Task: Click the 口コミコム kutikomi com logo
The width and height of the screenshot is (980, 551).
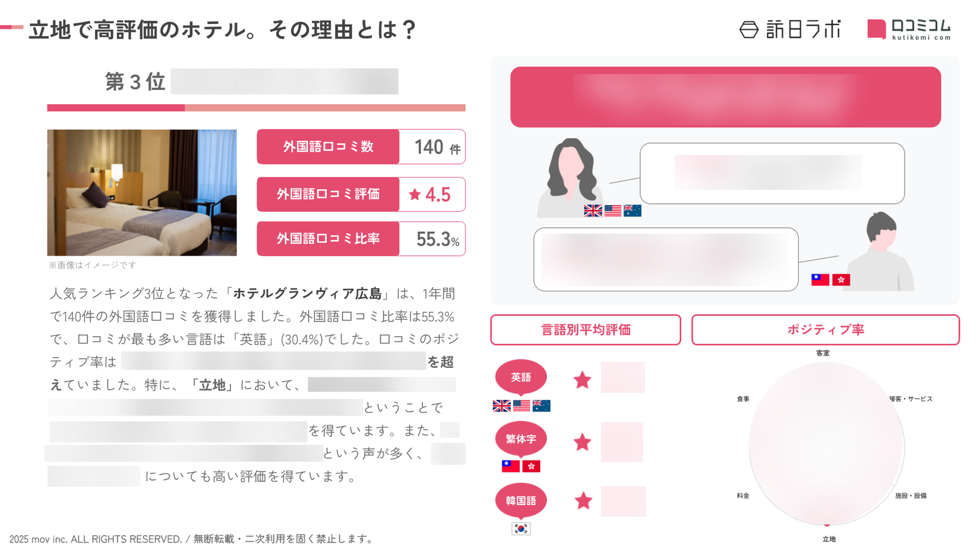Action: pos(909,29)
